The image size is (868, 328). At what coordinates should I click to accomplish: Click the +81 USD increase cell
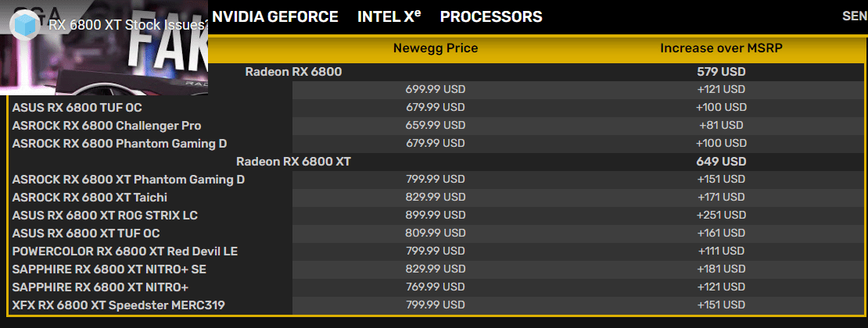[721, 126]
